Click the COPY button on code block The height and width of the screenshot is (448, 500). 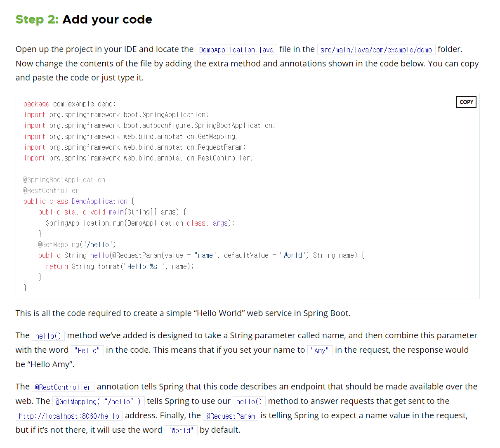[x=466, y=102]
